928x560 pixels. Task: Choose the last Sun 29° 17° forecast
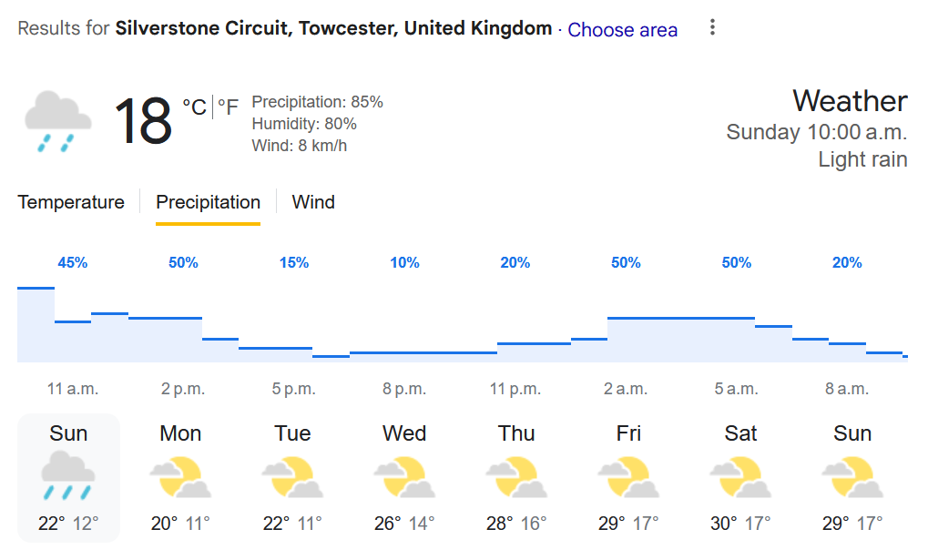(852, 478)
